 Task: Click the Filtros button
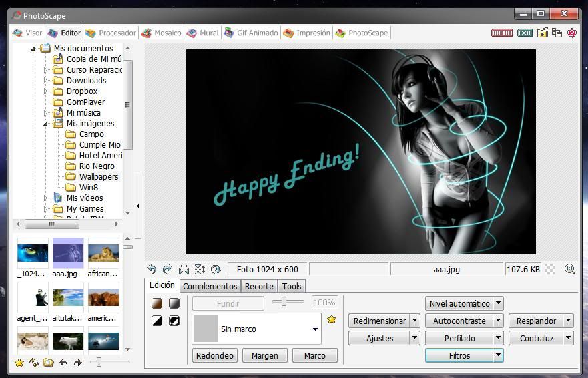[x=459, y=355]
